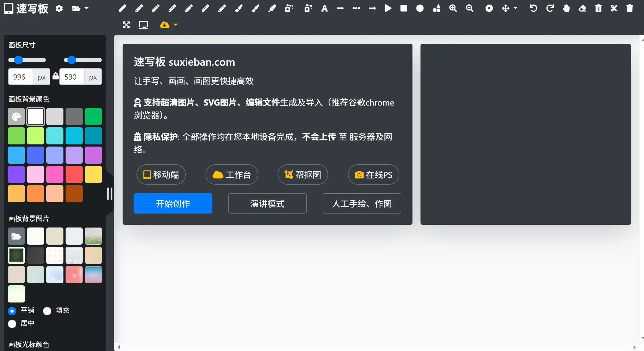644x351 pixels.
Task: Select the dotted line tool
Action: point(356,8)
